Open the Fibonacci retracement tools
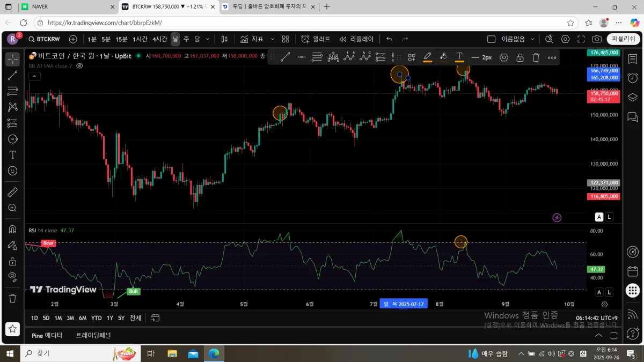 coord(12,91)
